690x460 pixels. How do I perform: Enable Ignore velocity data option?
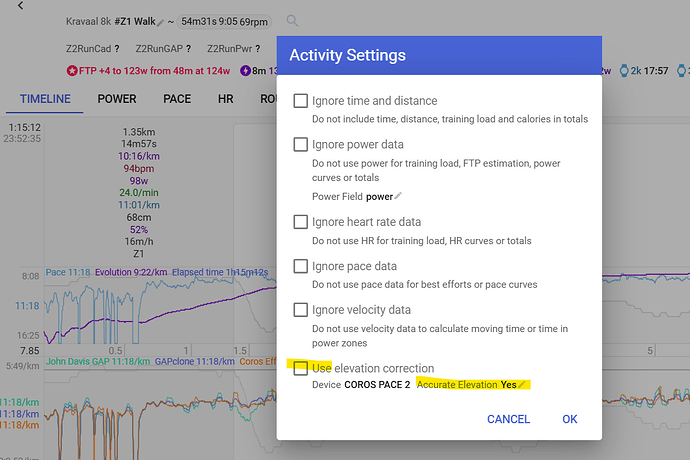(300, 310)
